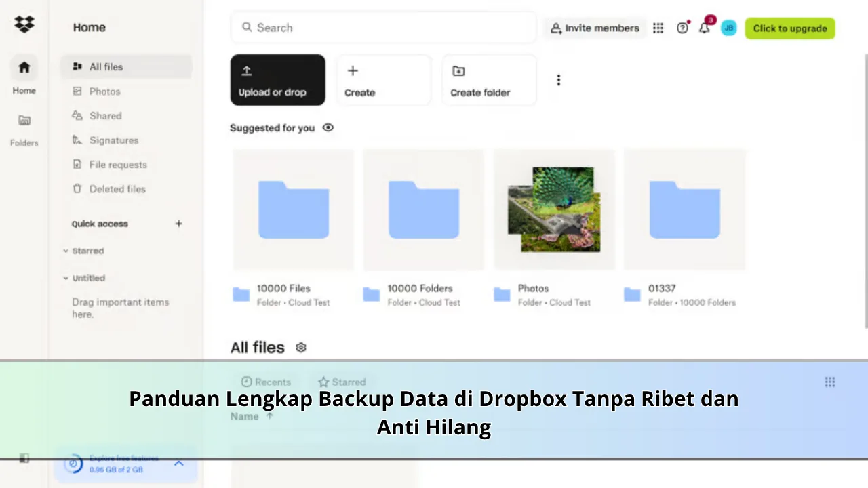This screenshot has height=488, width=868.
Task: Click the Upload or drop button
Action: point(277,80)
